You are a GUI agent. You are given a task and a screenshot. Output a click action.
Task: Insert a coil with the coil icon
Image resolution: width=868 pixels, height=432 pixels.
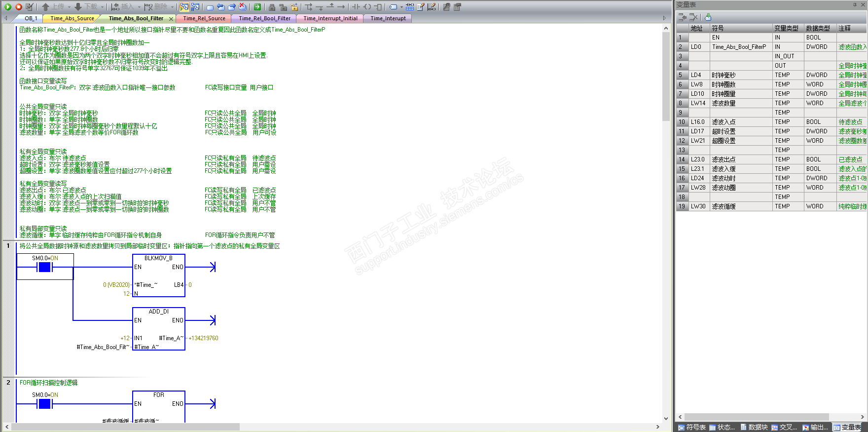(367, 7)
